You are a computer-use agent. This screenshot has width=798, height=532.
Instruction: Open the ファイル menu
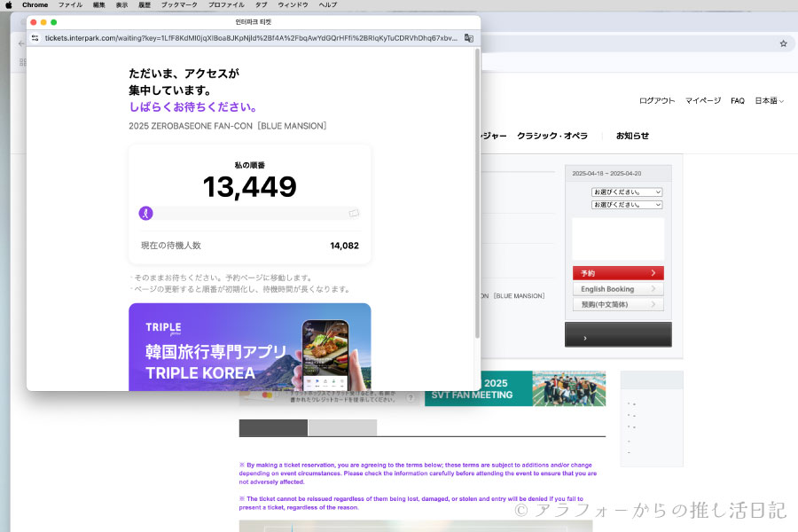coord(70,5)
